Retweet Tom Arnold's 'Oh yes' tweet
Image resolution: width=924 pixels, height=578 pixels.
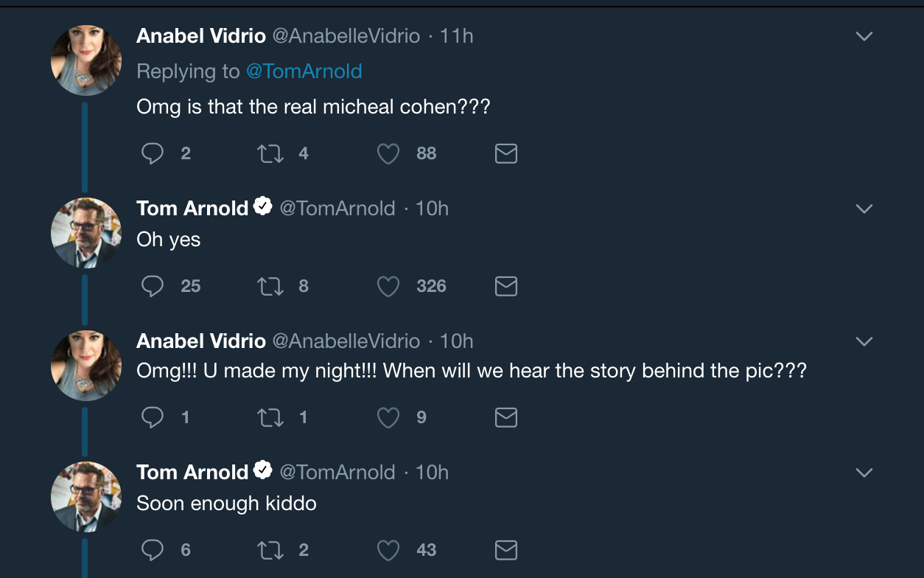click(x=270, y=286)
